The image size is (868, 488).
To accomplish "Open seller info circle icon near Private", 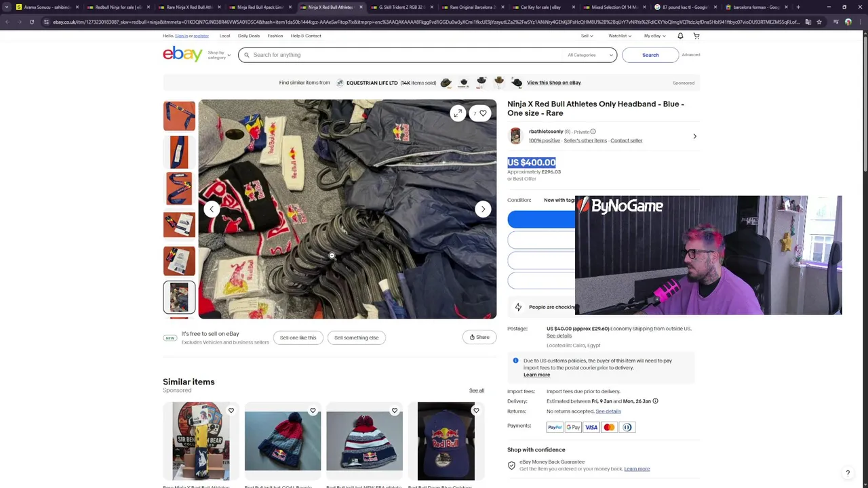I will click(x=593, y=131).
